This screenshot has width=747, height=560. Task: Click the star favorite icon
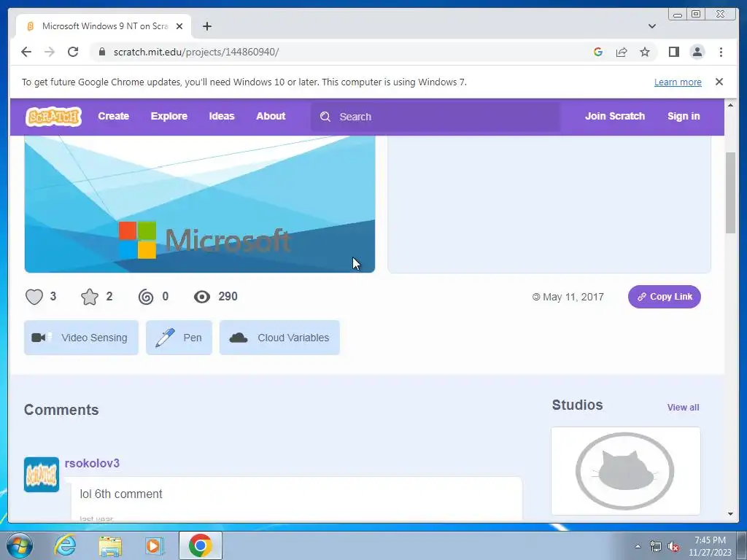coord(90,297)
